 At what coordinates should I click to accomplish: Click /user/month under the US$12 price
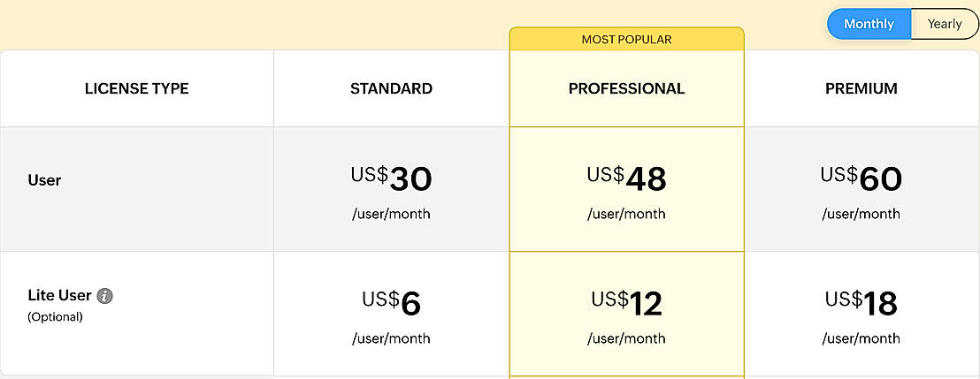pyautogui.click(x=626, y=338)
